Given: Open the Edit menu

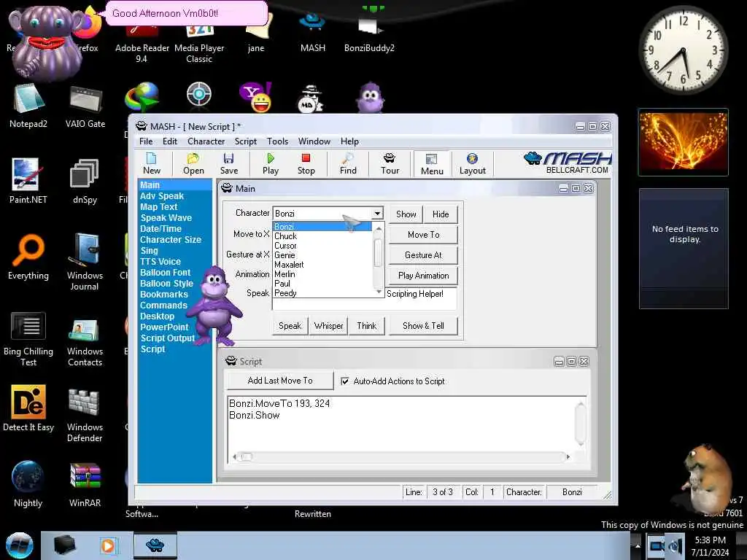Looking at the screenshot, I should coord(169,141).
